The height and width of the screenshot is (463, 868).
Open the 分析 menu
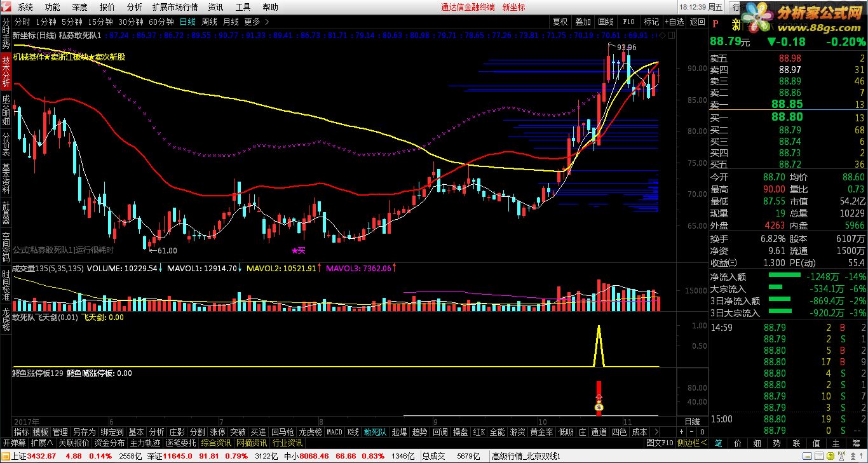coord(135,8)
